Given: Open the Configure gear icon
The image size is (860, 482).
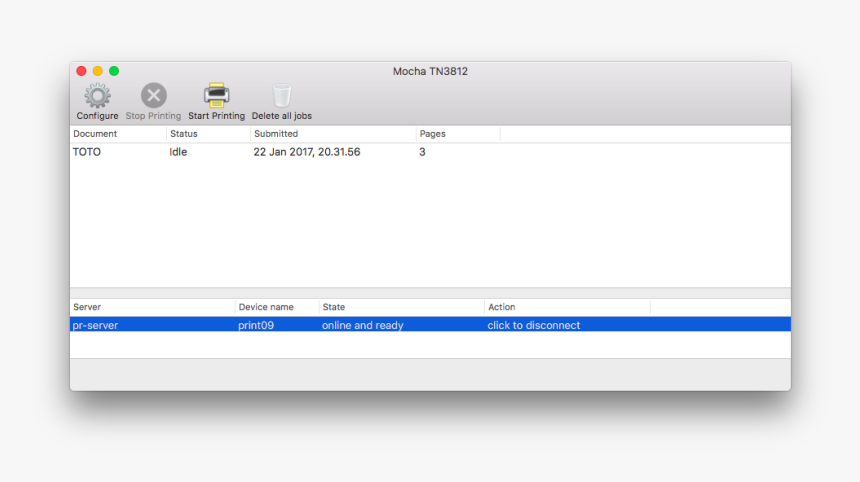Looking at the screenshot, I should 98,96.
